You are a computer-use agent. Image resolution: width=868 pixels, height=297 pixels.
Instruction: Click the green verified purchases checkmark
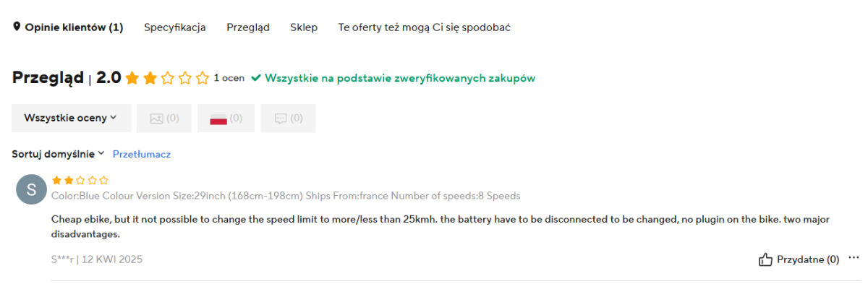click(256, 78)
